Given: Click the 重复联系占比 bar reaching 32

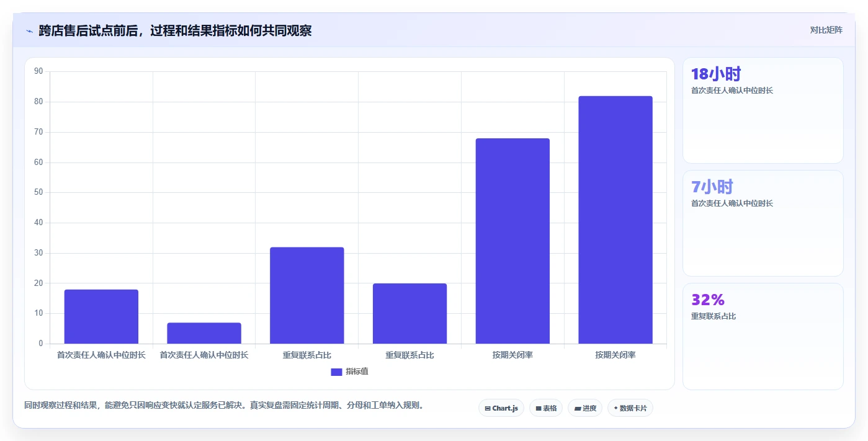Looking at the screenshot, I should (x=307, y=295).
